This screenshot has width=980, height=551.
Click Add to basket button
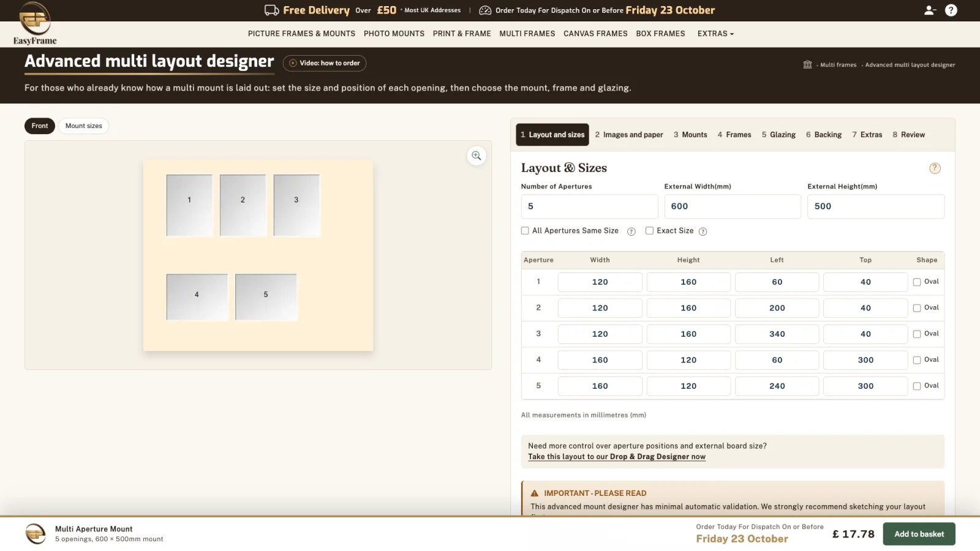tap(919, 534)
